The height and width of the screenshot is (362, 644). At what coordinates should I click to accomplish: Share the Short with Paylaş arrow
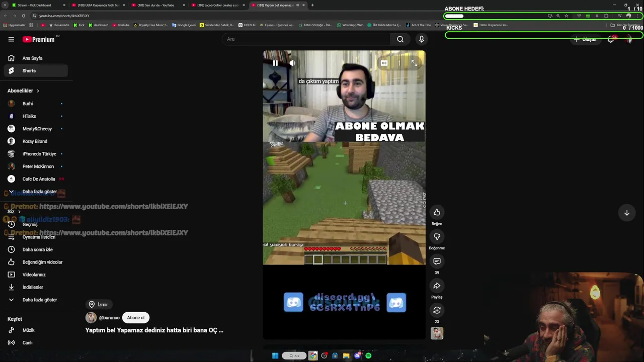437,286
